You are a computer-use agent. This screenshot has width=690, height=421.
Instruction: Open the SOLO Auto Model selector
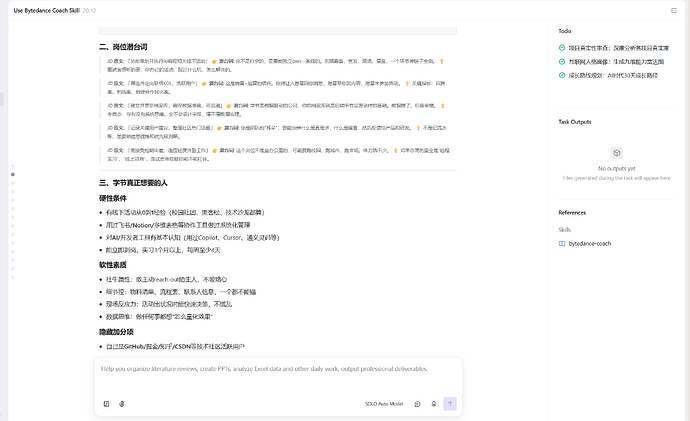click(x=384, y=404)
